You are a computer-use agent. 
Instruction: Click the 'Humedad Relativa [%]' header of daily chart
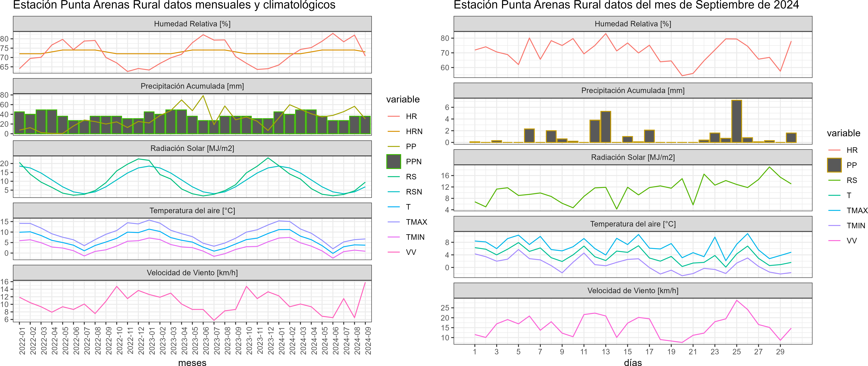[633, 24]
